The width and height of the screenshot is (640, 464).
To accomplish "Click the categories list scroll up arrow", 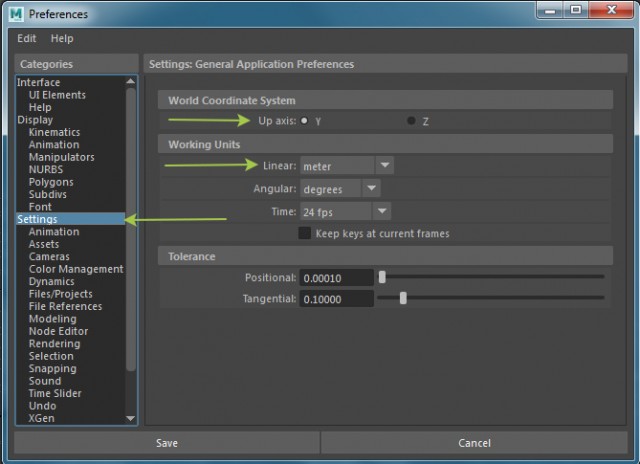I will 131,81.
